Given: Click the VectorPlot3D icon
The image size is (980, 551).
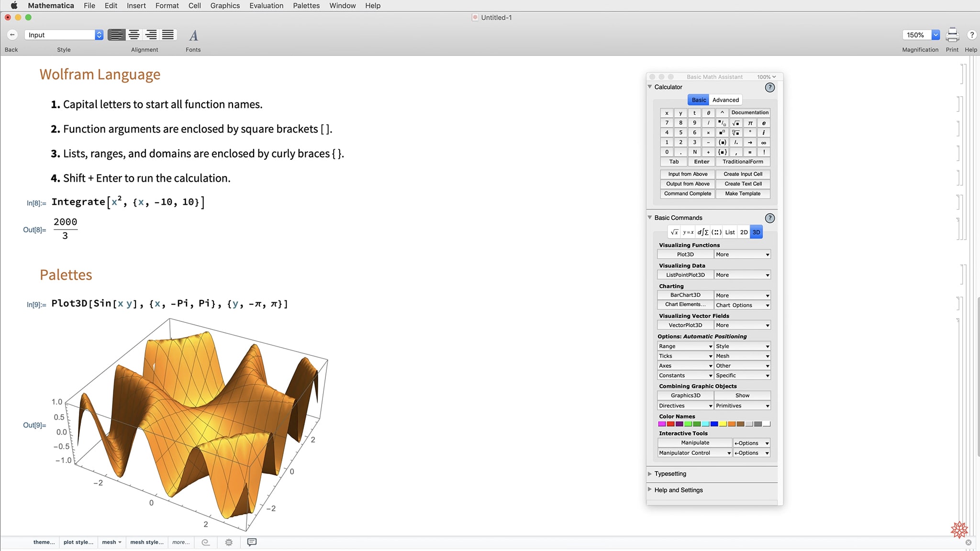Looking at the screenshot, I should 685,326.
